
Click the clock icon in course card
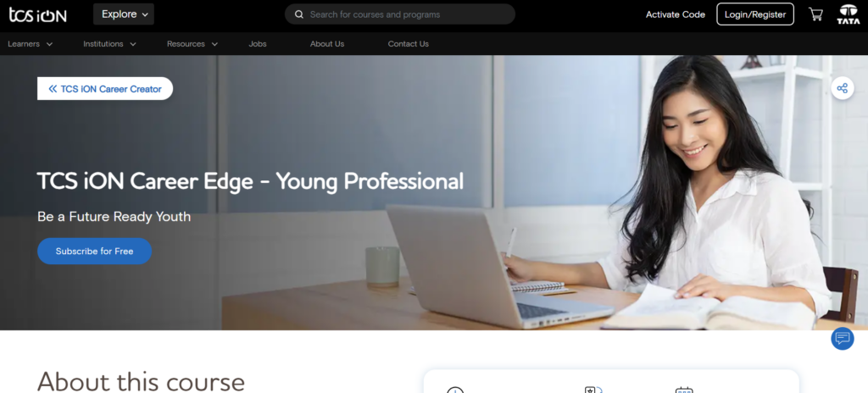455,390
